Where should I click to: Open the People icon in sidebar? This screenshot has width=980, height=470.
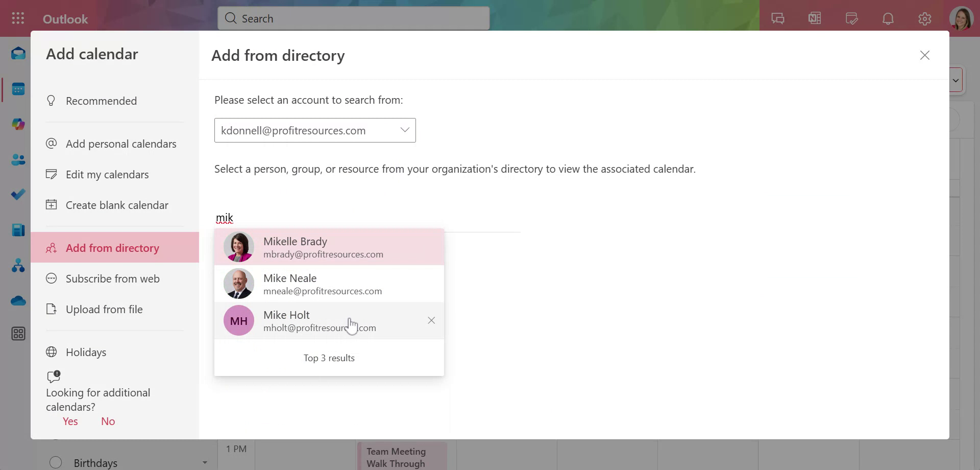click(x=18, y=160)
